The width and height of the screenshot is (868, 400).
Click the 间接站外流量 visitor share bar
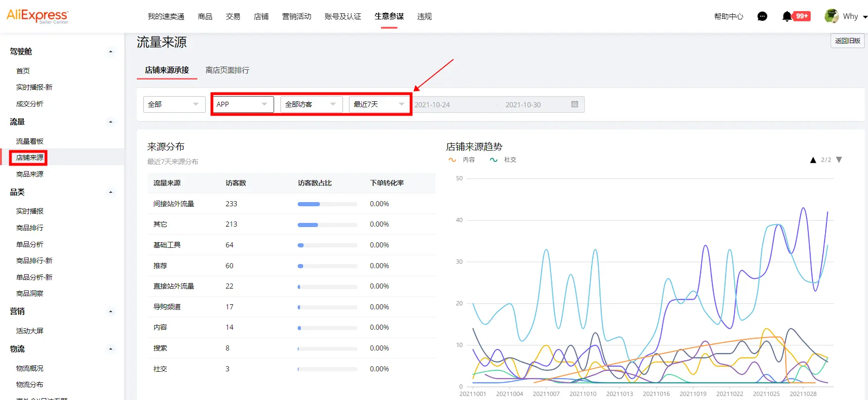coord(327,204)
